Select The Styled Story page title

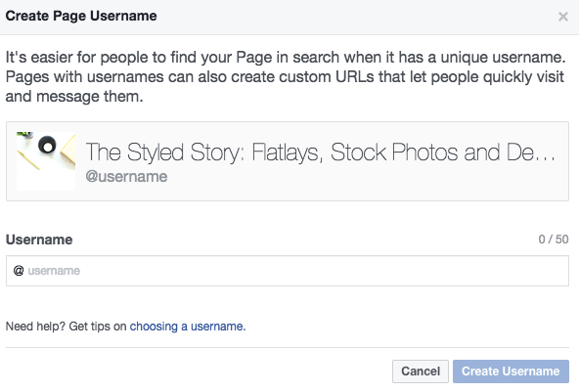(321, 152)
